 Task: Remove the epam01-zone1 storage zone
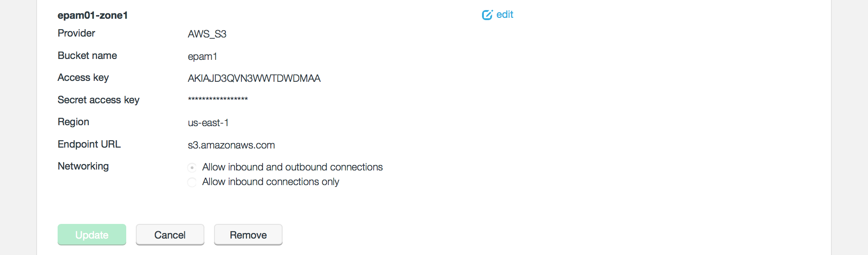pyautogui.click(x=248, y=235)
